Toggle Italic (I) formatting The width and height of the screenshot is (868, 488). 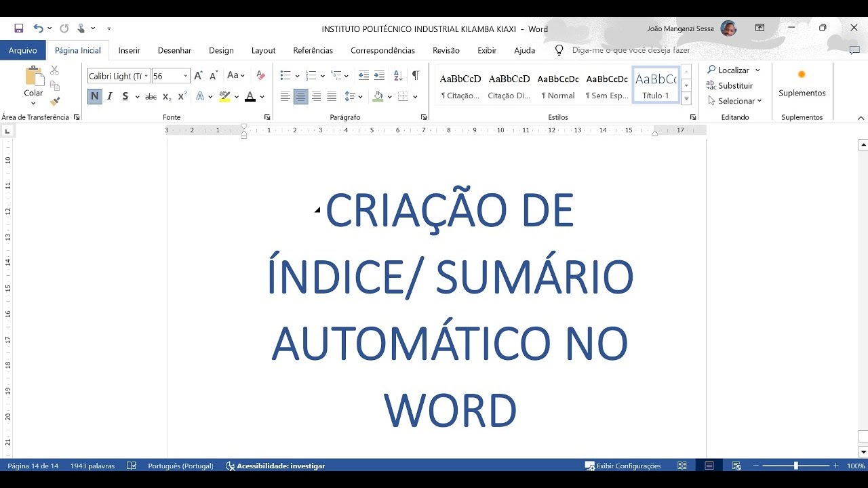click(110, 97)
